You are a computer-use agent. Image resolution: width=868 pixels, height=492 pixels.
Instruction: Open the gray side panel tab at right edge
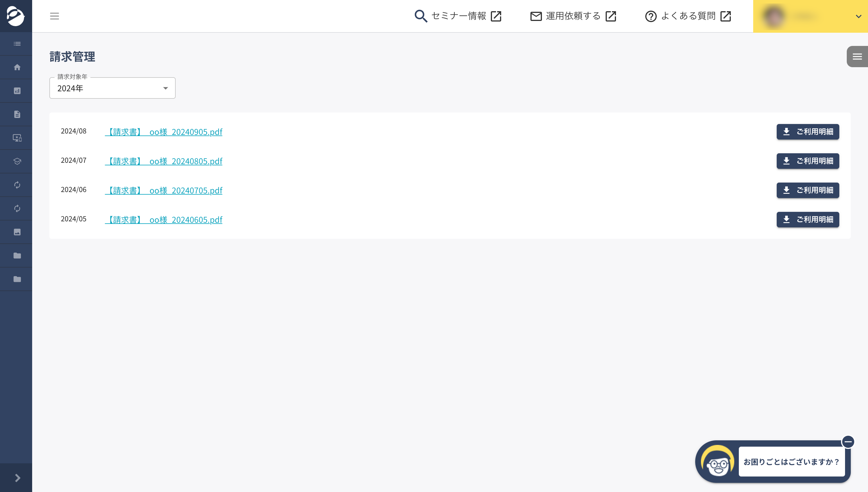pyautogui.click(x=857, y=57)
